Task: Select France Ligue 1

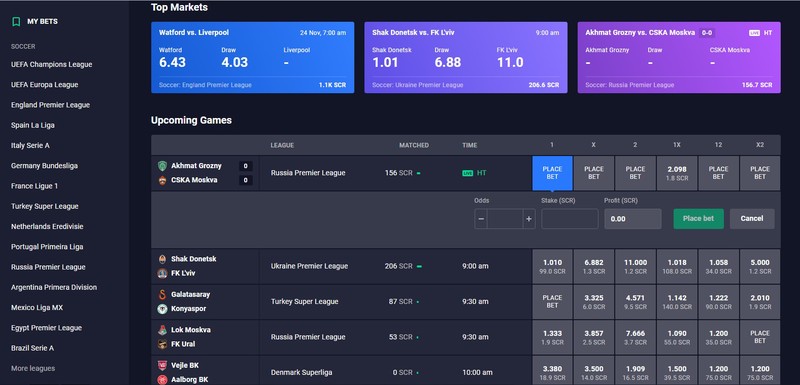Action: tap(34, 186)
